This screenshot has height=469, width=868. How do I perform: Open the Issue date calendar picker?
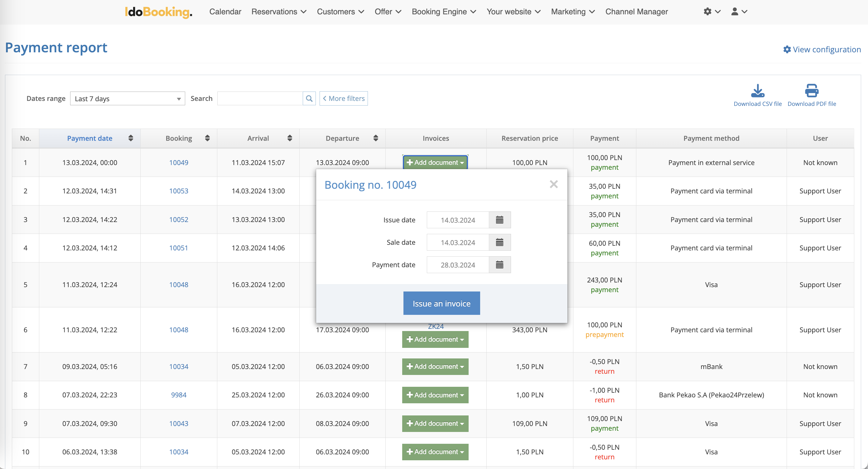tap(499, 220)
